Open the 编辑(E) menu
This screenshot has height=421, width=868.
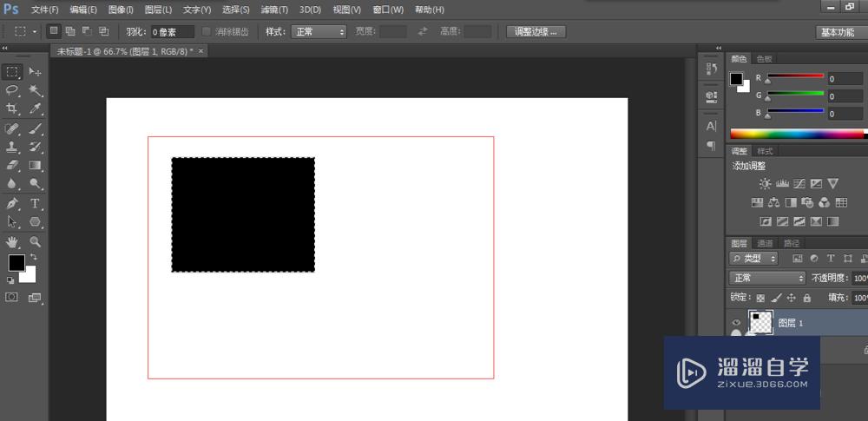pos(83,10)
